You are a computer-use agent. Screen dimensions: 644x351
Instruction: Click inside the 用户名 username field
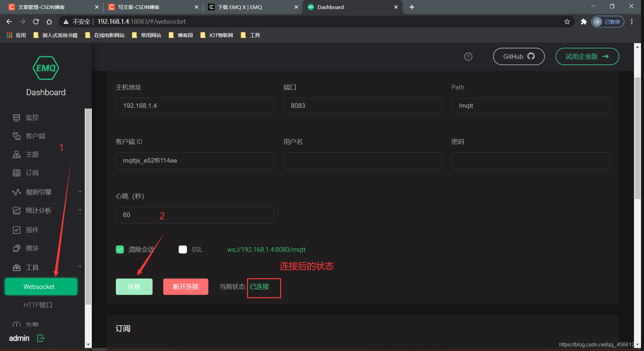pos(363,161)
